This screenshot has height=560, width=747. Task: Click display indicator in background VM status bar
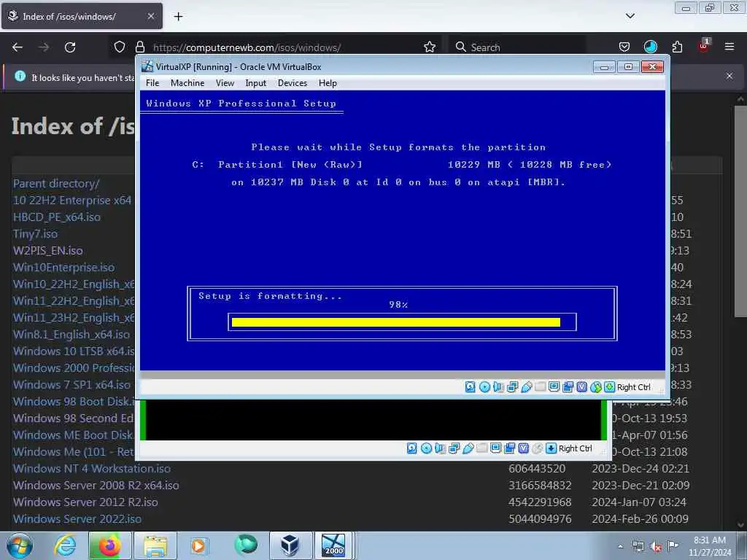click(x=495, y=448)
